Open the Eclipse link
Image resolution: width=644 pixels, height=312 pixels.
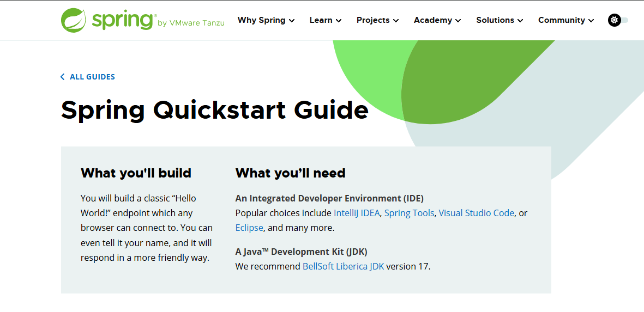249,228
